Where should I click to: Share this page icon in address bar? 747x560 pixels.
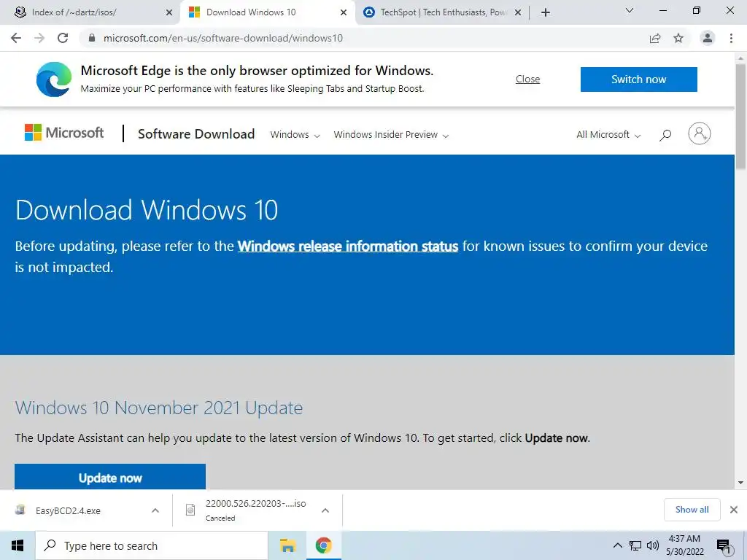pos(655,38)
